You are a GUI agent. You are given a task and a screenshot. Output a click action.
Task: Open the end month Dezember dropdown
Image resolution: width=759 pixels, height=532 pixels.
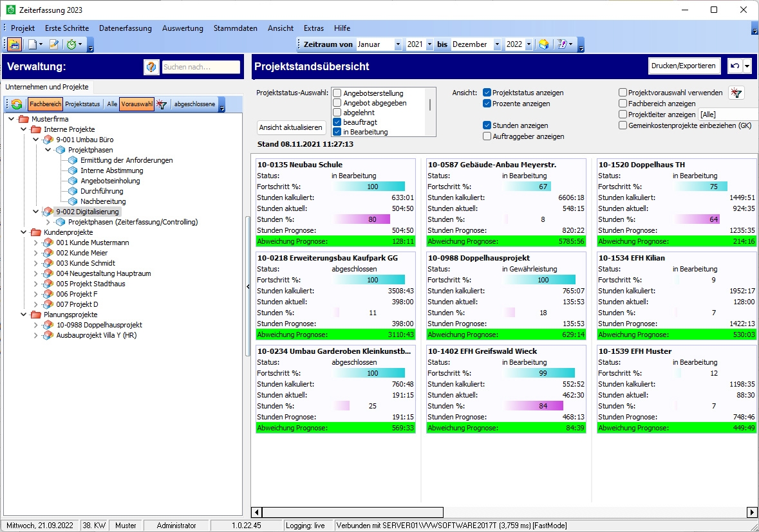pos(496,44)
